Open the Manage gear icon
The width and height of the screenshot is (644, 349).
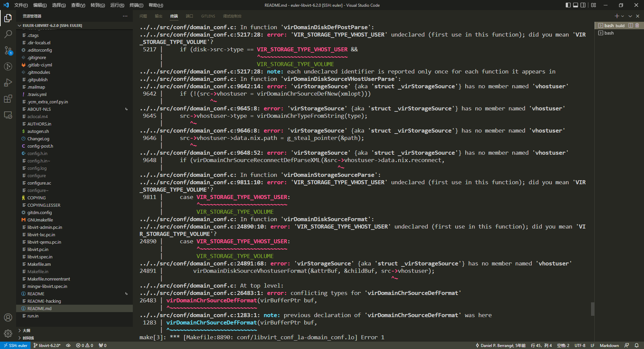[x=8, y=334]
